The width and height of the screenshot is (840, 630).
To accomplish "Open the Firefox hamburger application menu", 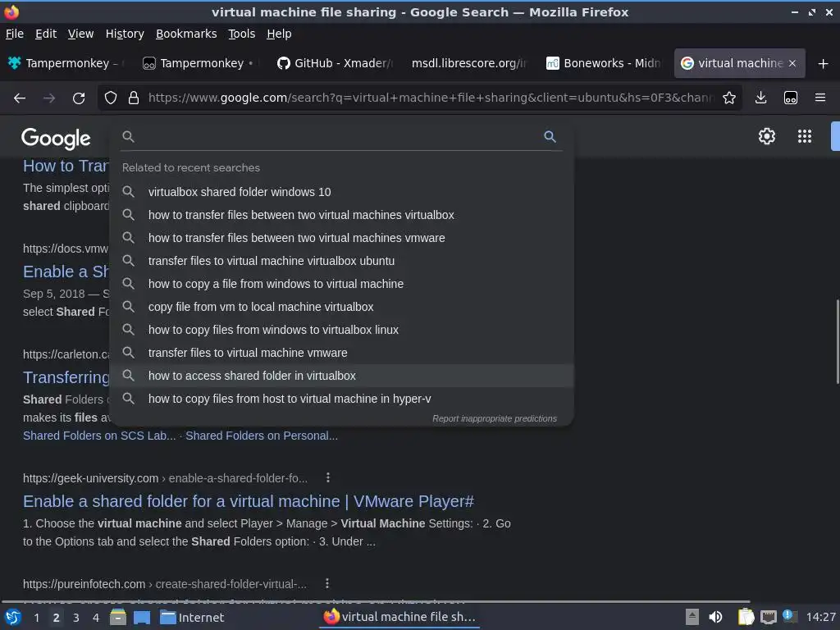I will [819, 98].
